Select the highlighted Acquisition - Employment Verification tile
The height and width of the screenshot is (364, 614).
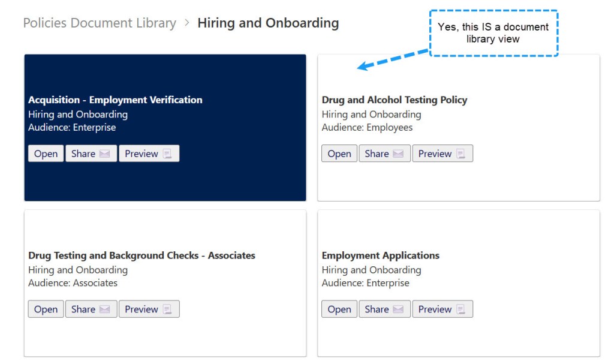click(x=164, y=126)
